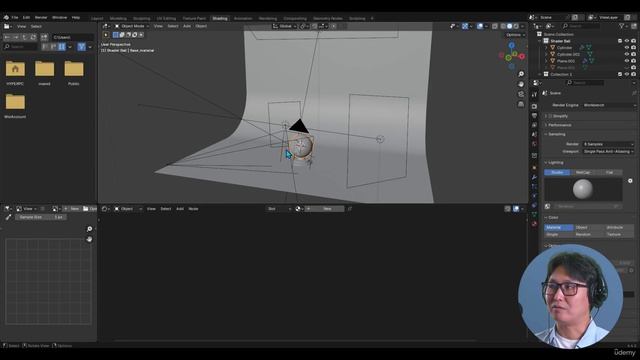640x360 pixels.
Task: Open the viewport Add menu
Action: (x=187, y=26)
